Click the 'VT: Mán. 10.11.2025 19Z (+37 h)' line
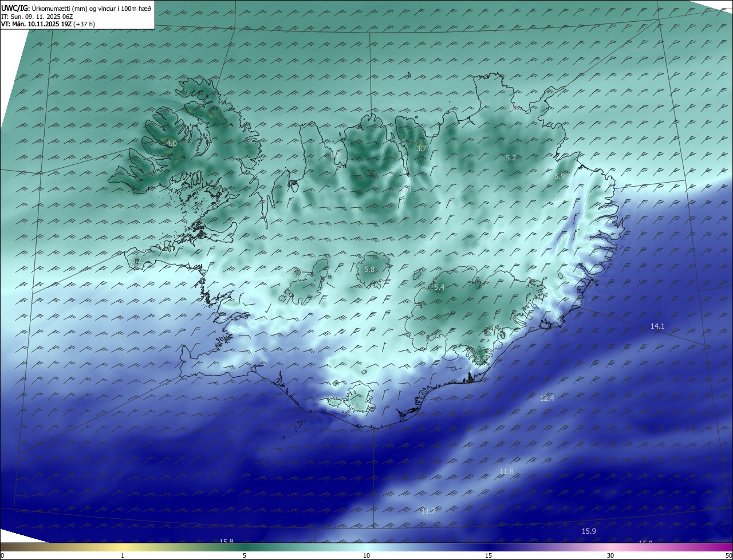Screen dimensions: 733x560 pos(48,24)
